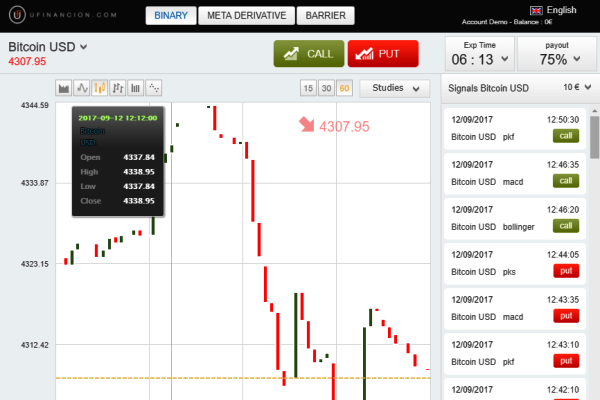Select the dotted line chart icon
Viewport: 600px width, 400px height.
153,88
